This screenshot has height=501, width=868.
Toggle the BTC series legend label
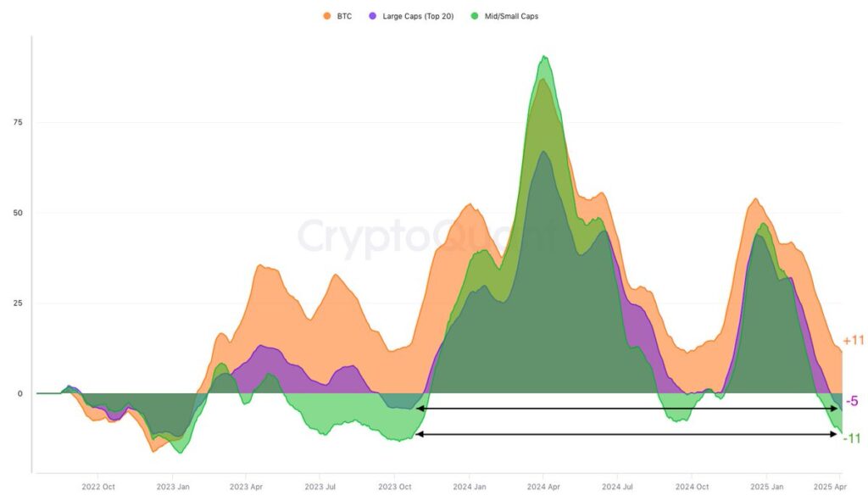[343, 16]
